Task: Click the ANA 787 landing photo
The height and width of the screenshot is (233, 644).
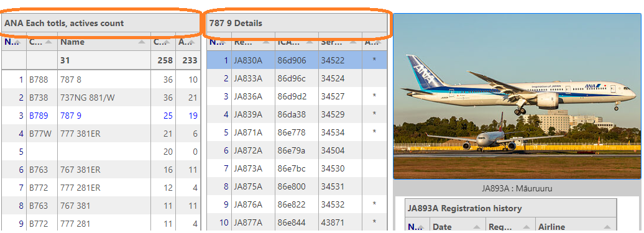Action: click(517, 96)
